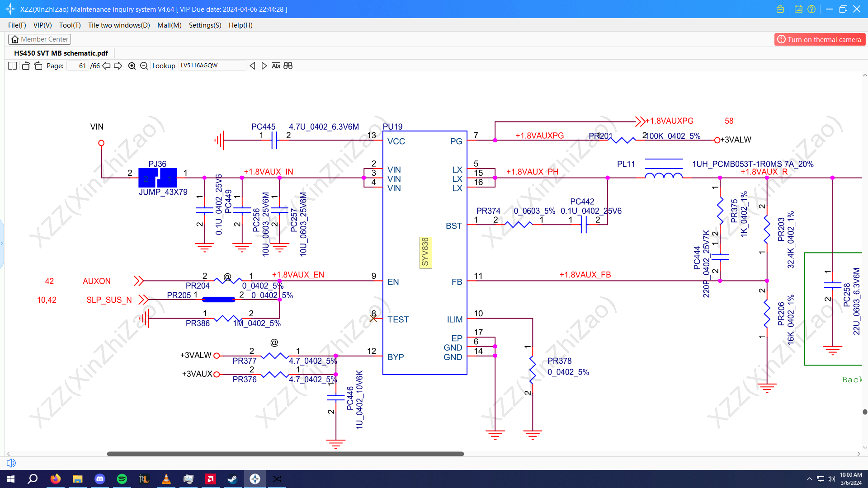Click the zoom out magnifier icon
The width and height of the screenshot is (868, 488).
(x=144, y=66)
